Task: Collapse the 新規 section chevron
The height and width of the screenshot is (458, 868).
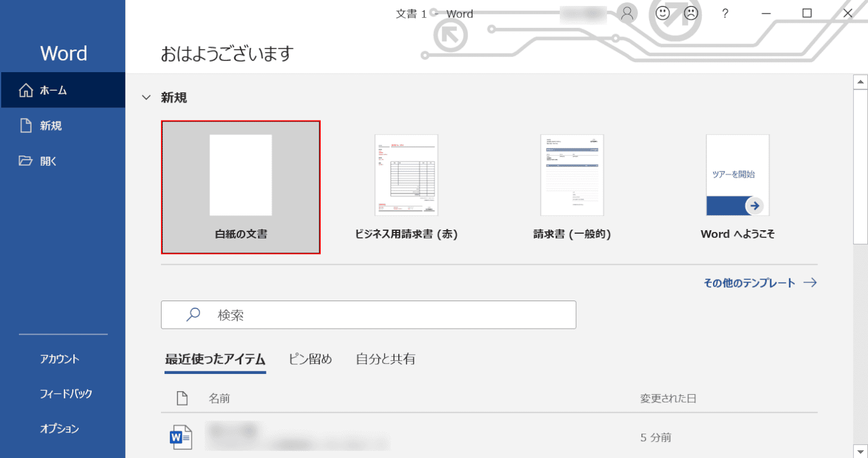Action: coord(146,98)
